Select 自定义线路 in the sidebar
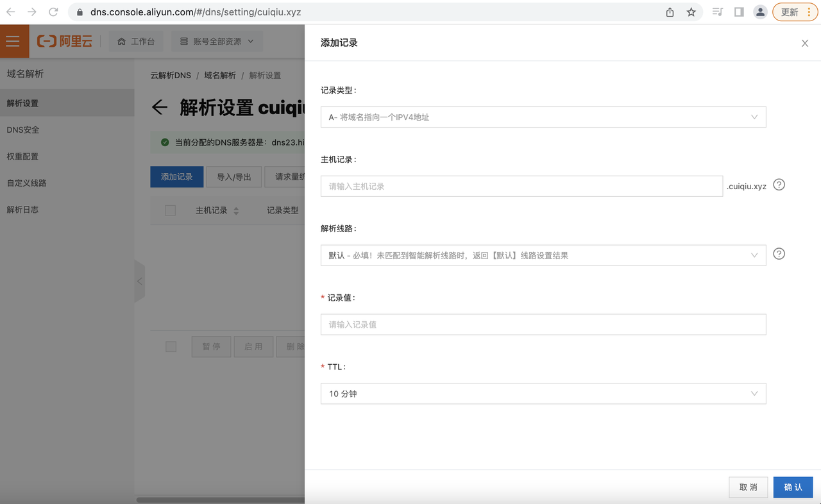 (67, 183)
